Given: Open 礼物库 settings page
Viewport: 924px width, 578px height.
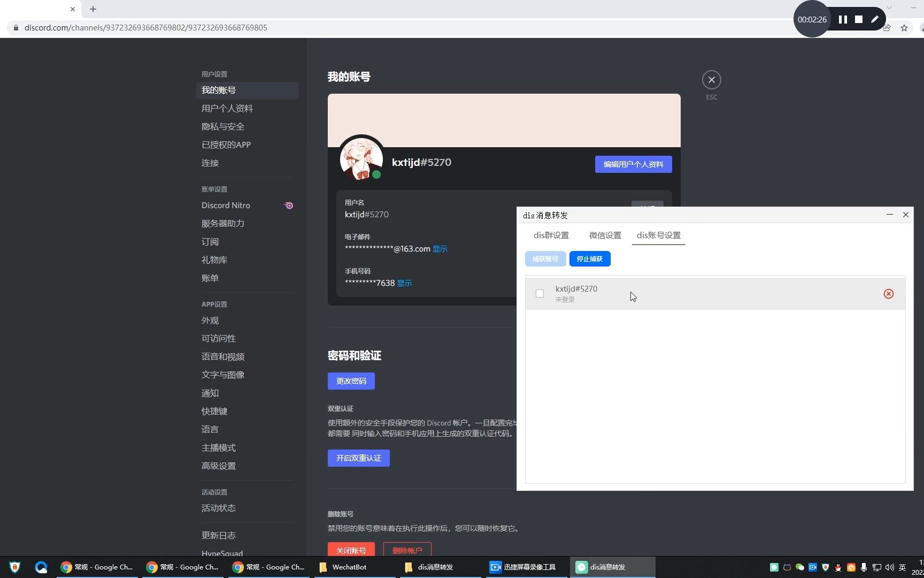Looking at the screenshot, I should point(247,260).
